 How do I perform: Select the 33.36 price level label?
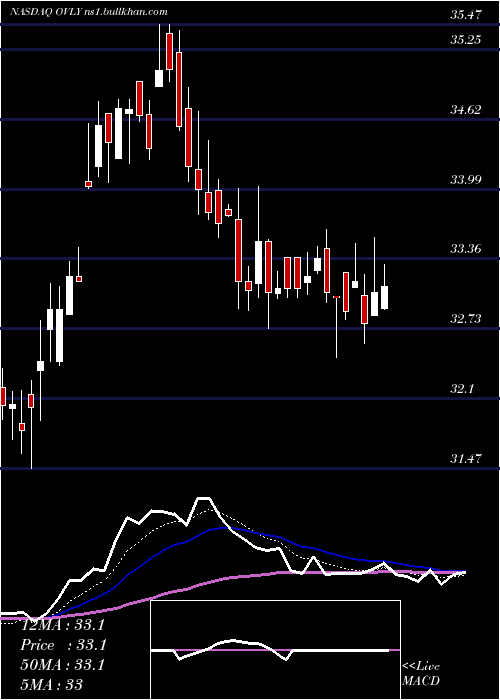point(466,249)
